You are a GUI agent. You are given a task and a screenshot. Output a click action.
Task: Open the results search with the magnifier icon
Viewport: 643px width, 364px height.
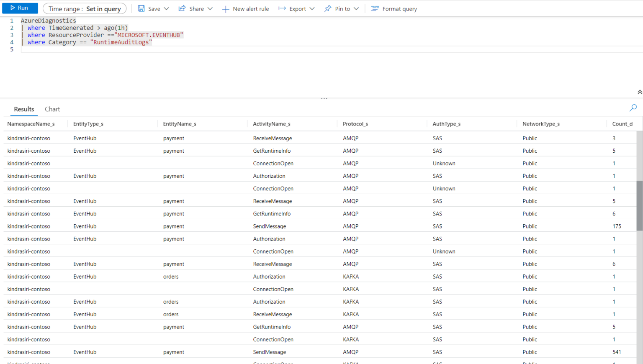[633, 108]
